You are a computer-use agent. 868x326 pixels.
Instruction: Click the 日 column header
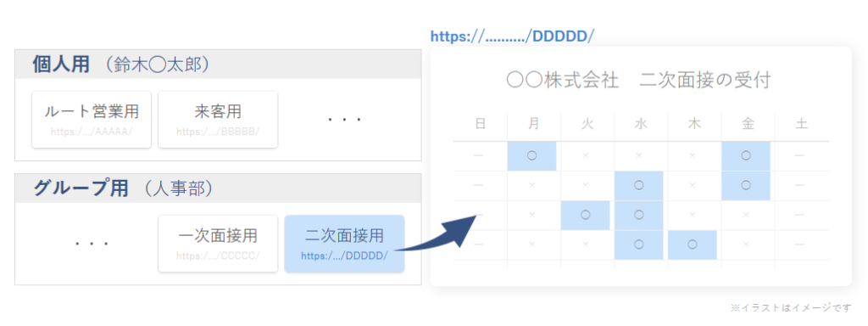[480, 124]
